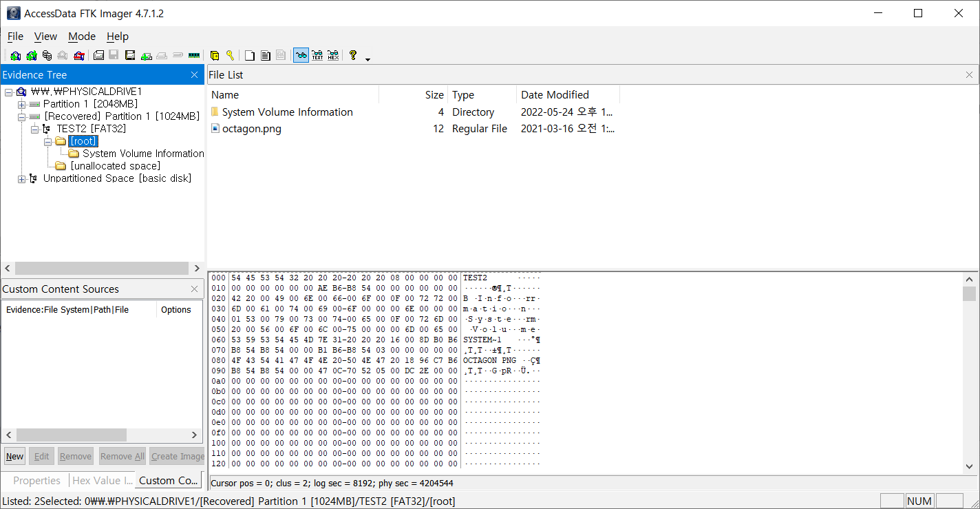This screenshot has width=980, height=509.
Task: Sort file list by Size column
Action: (x=413, y=95)
